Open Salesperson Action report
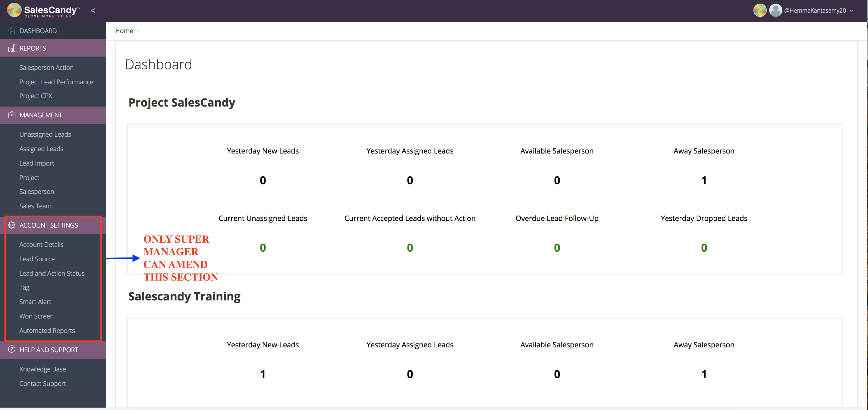The height and width of the screenshot is (410, 868). click(x=46, y=67)
